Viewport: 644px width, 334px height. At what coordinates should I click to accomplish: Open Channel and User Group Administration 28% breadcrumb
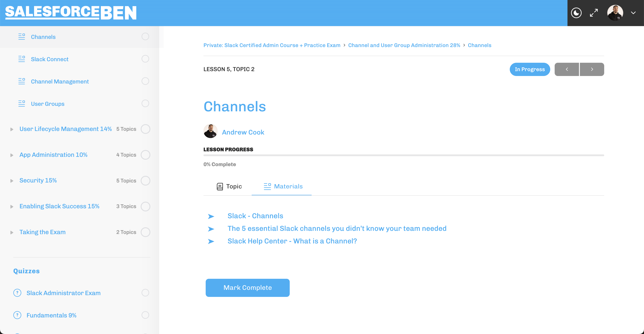click(404, 45)
